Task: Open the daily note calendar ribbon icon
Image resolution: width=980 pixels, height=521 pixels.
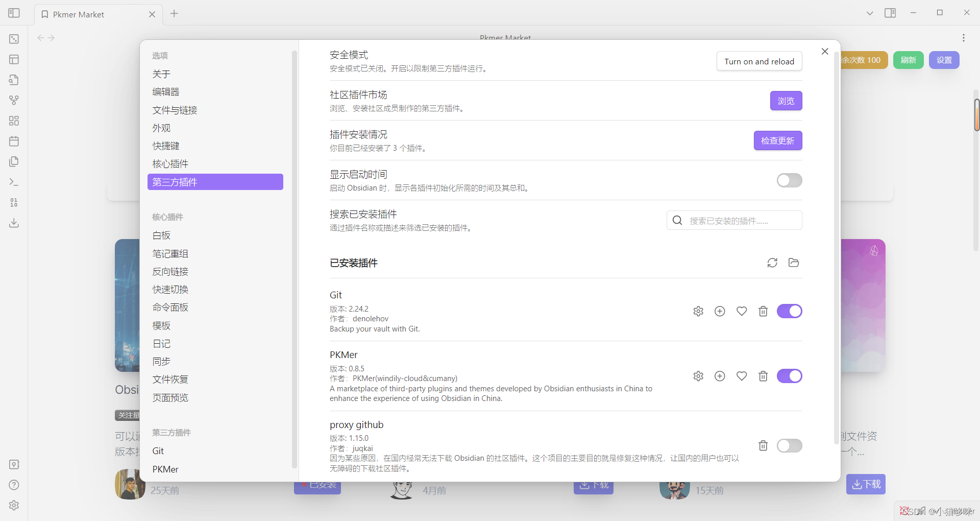Action: click(x=14, y=141)
